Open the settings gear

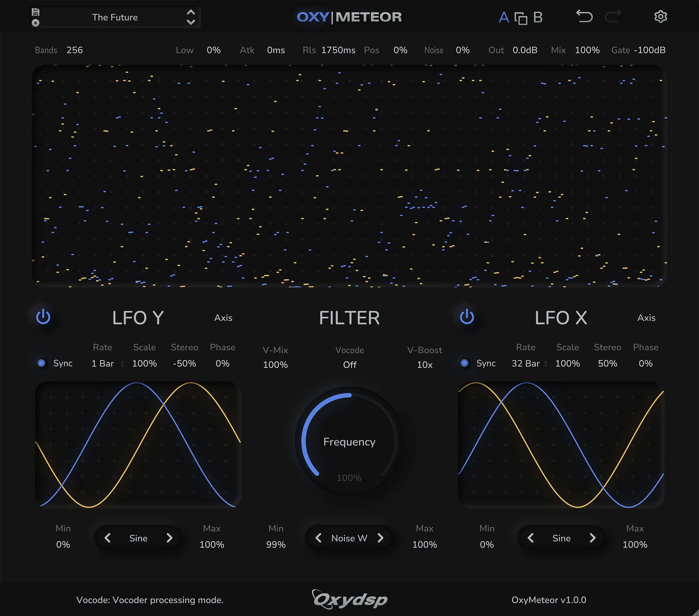click(661, 17)
